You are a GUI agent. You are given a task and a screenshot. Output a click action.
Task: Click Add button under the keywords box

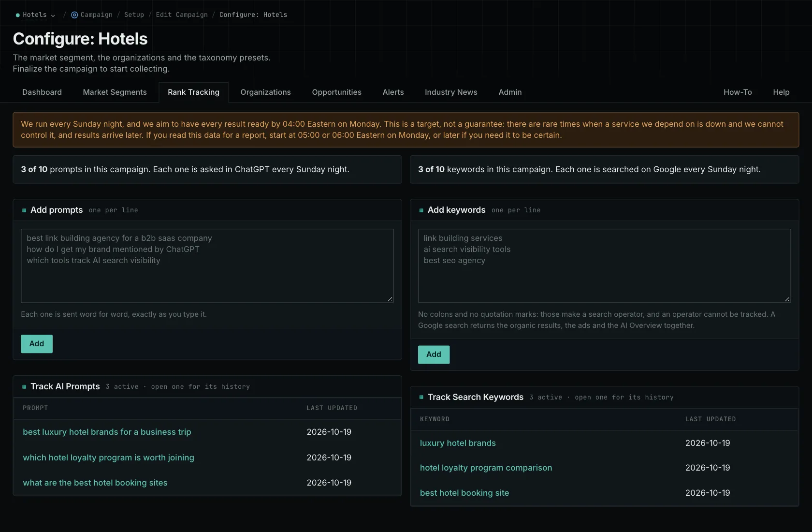[434, 355]
